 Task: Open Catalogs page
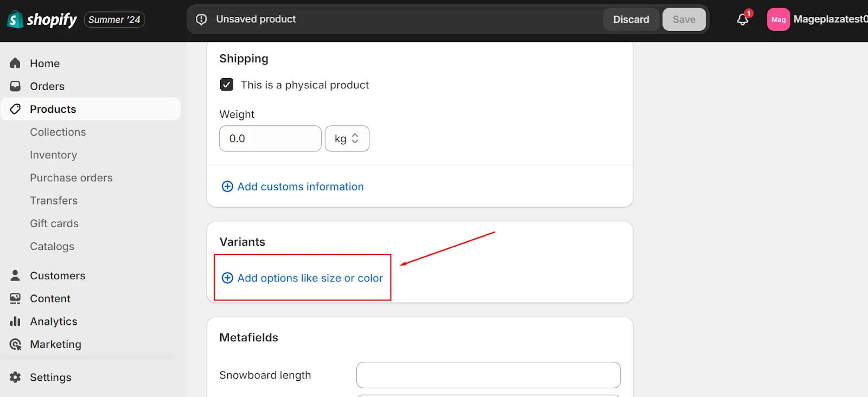click(x=52, y=246)
